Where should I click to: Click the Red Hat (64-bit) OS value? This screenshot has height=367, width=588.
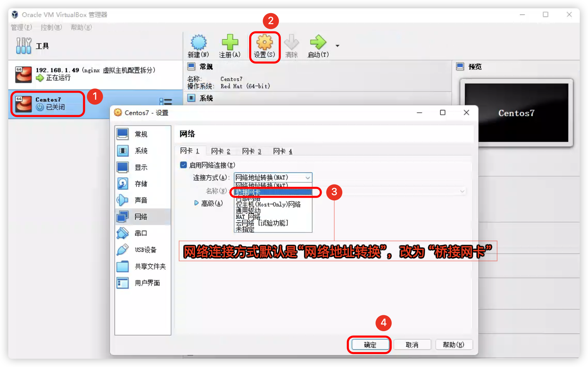(x=245, y=86)
